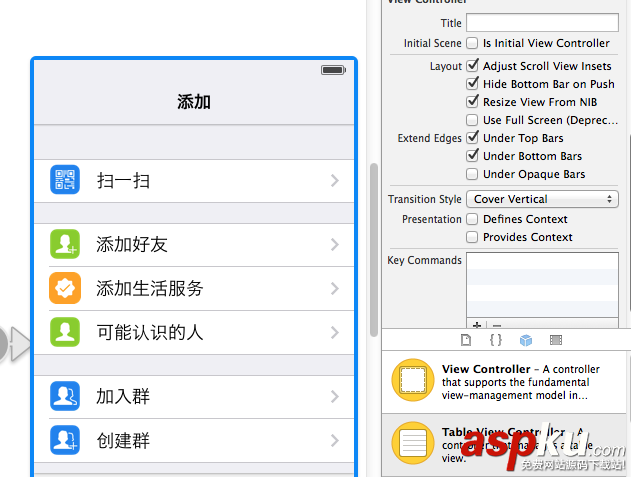This screenshot has height=477, width=631.
Task: Click the battery indicator in status bar
Action: pyautogui.click(x=333, y=70)
